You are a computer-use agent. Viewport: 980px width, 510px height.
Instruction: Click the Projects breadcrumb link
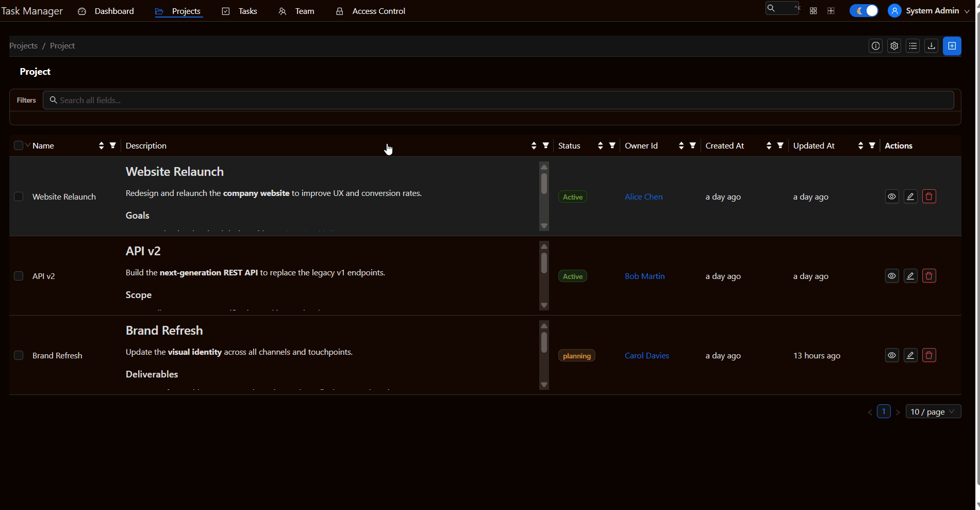pos(24,45)
